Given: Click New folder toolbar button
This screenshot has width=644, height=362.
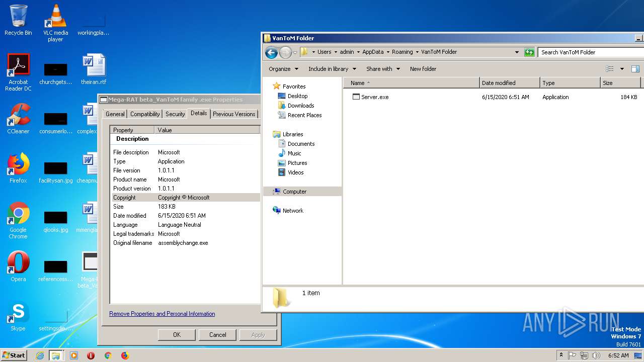Looking at the screenshot, I should tap(423, 69).
